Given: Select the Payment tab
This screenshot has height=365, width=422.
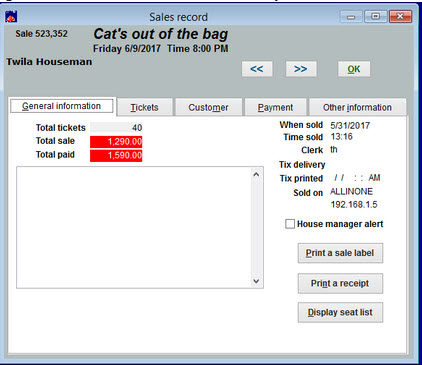Looking at the screenshot, I should coord(275,107).
